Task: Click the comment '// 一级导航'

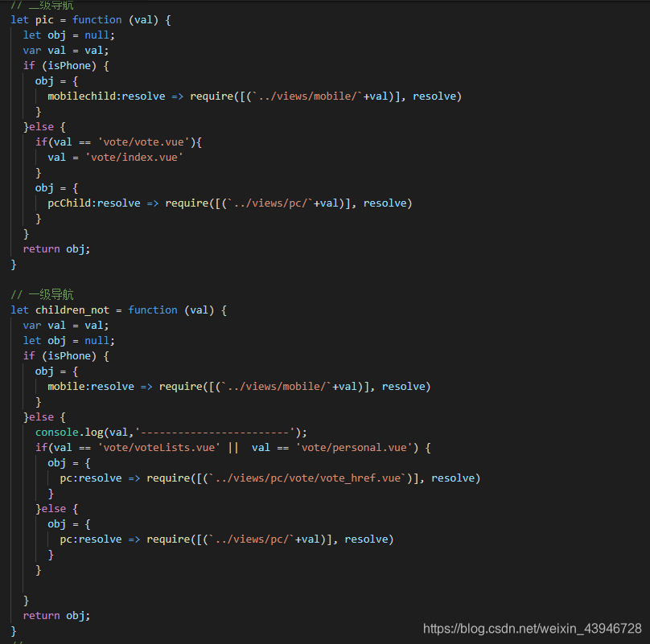Action: pyautogui.click(x=43, y=294)
